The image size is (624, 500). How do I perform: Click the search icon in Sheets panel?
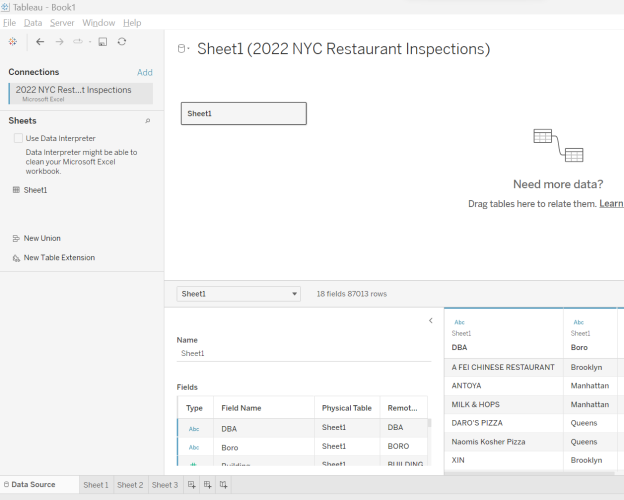[148, 121]
